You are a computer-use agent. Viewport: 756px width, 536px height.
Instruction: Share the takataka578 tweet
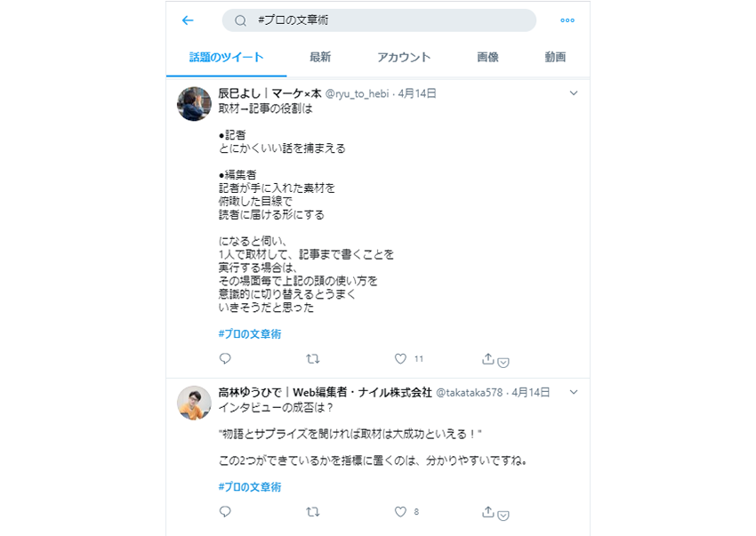[488, 512]
